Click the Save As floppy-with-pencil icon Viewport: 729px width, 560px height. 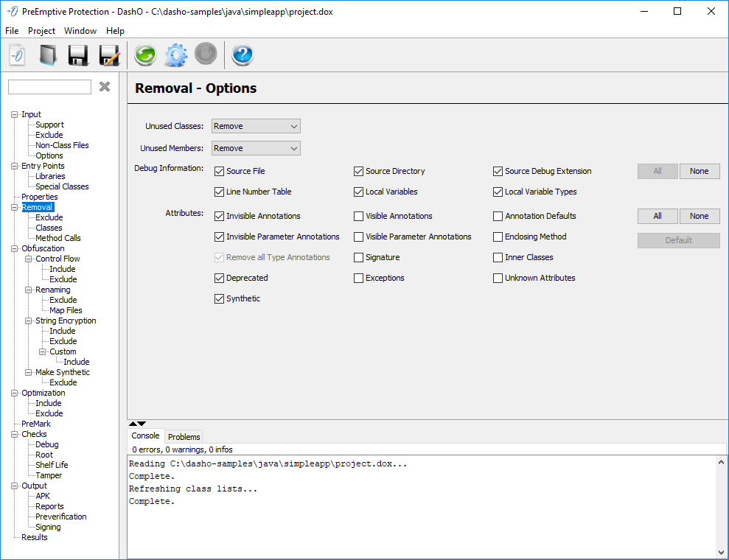click(109, 55)
